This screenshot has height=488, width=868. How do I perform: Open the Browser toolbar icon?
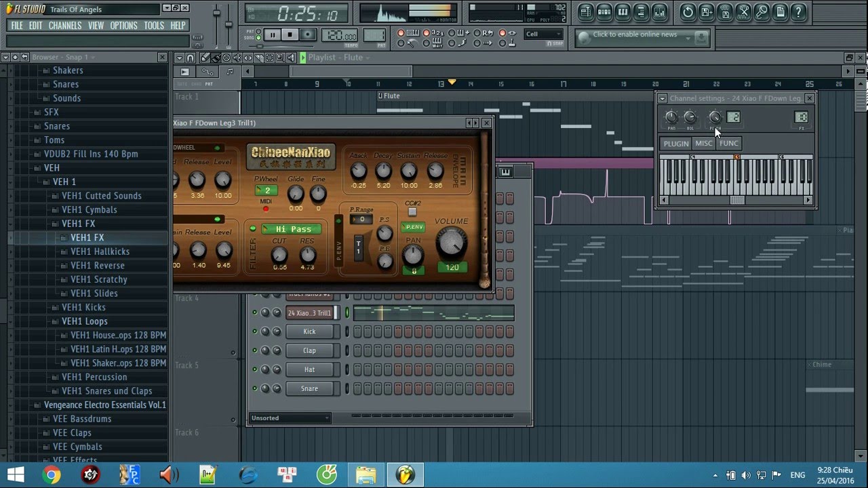[x=641, y=12]
